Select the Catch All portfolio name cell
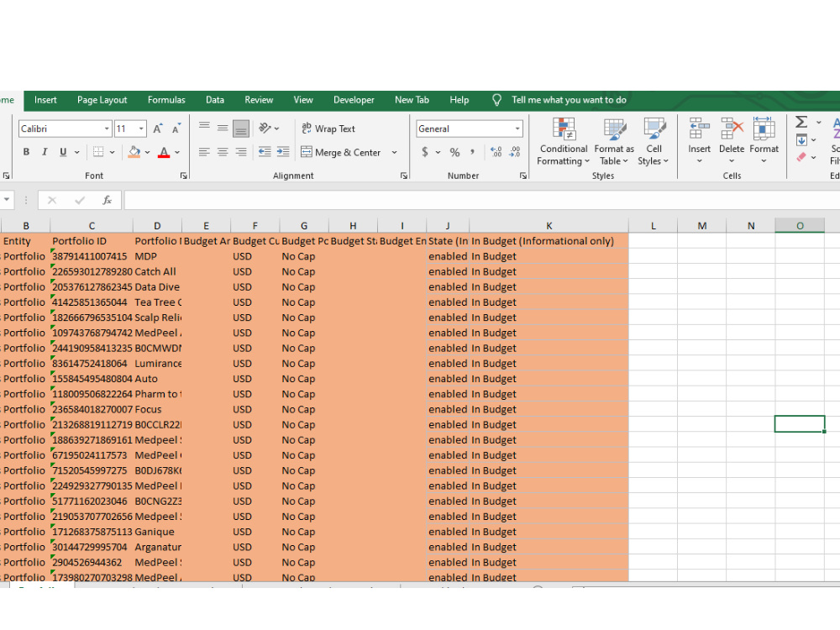 [158, 271]
